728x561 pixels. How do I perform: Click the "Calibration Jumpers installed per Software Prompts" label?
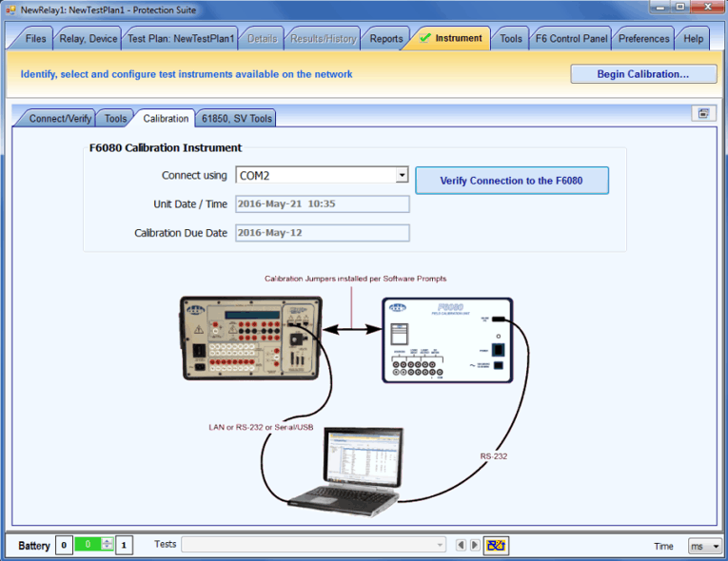355,279
